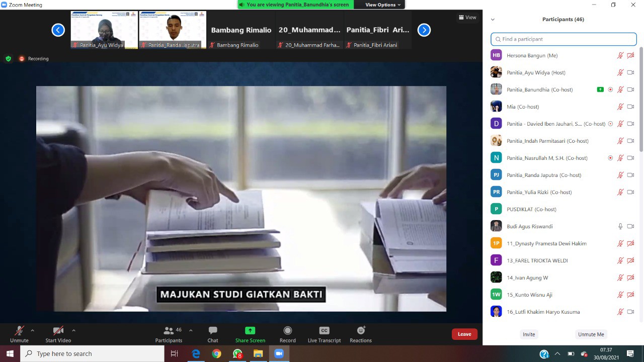Expand audio options arrow beside Unmute

pos(33,330)
